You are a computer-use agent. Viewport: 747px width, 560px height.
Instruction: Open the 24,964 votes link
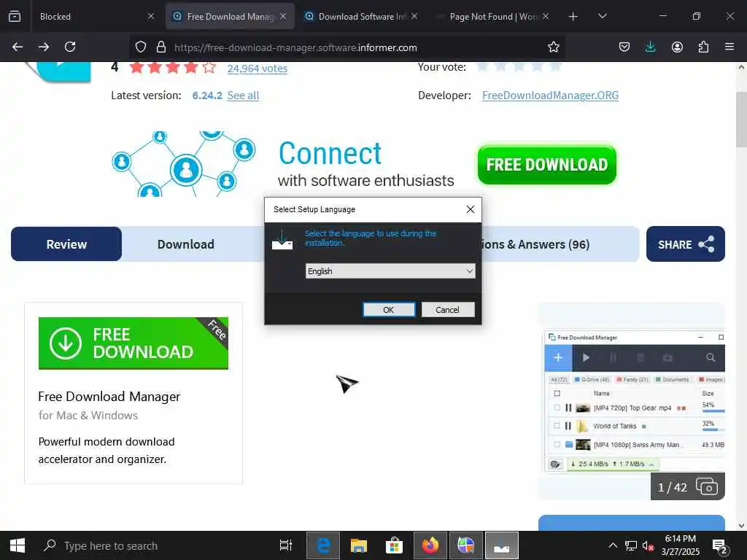[x=258, y=69]
